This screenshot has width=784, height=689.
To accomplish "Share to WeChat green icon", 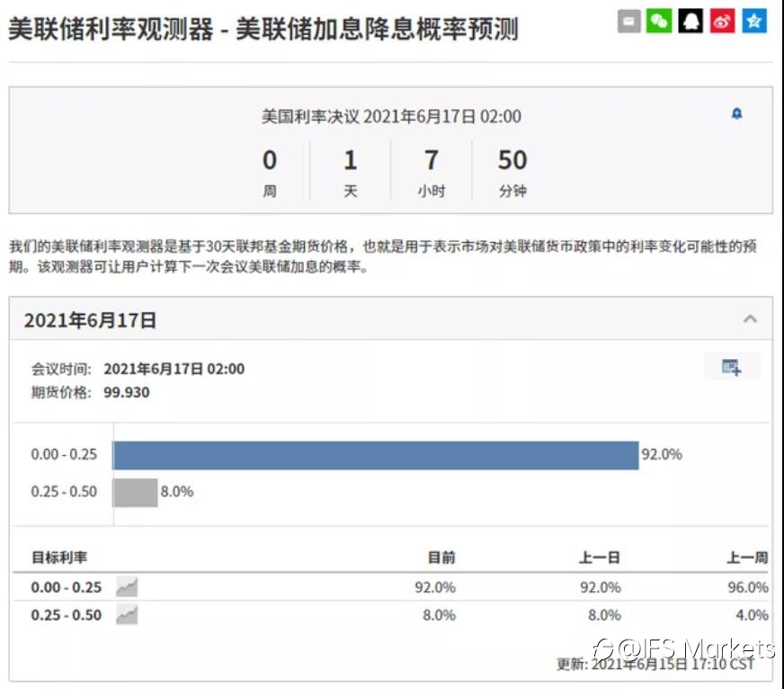I will 659,21.
